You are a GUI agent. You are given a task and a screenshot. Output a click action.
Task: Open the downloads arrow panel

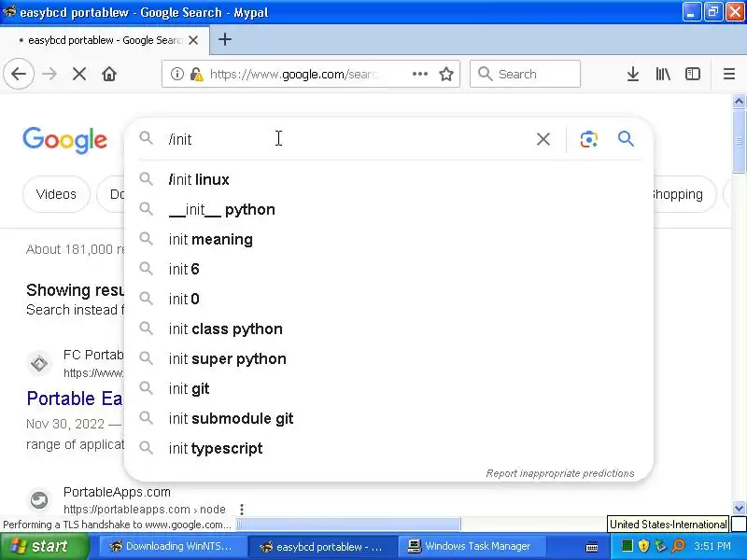(x=633, y=74)
